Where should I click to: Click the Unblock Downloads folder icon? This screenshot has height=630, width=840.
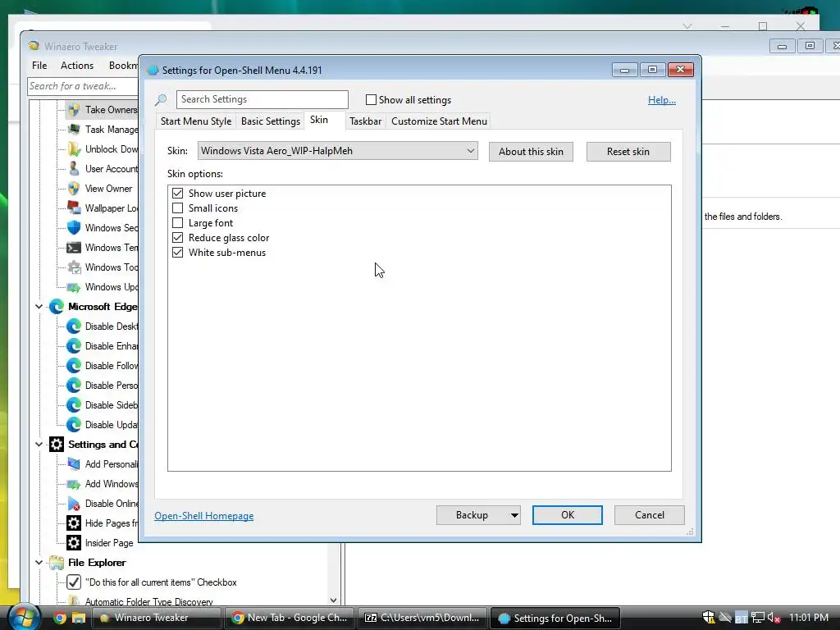click(x=74, y=149)
